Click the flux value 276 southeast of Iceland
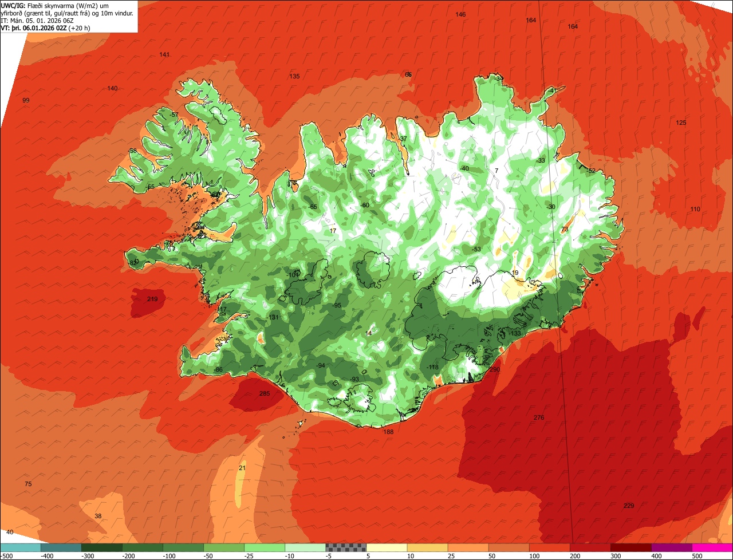This screenshot has height=560, width=733. coord(539,417)
